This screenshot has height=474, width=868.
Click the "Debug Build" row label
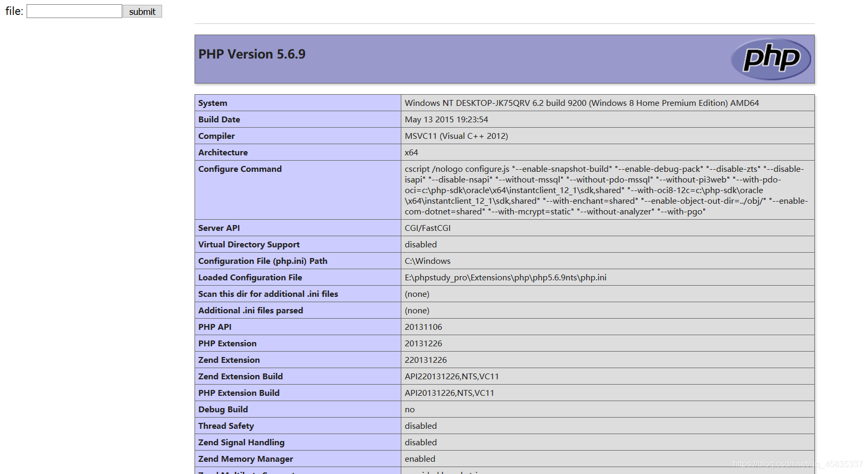[x=223, y=410]
